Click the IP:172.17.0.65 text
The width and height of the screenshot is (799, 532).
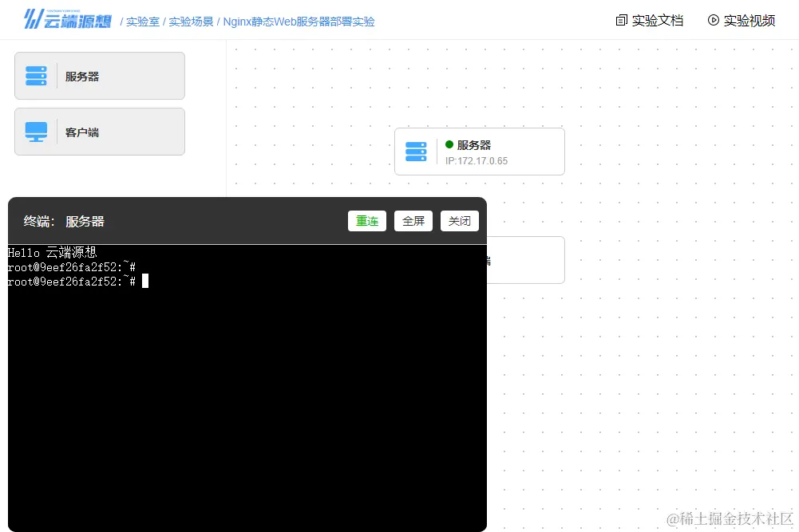point(477,161)
